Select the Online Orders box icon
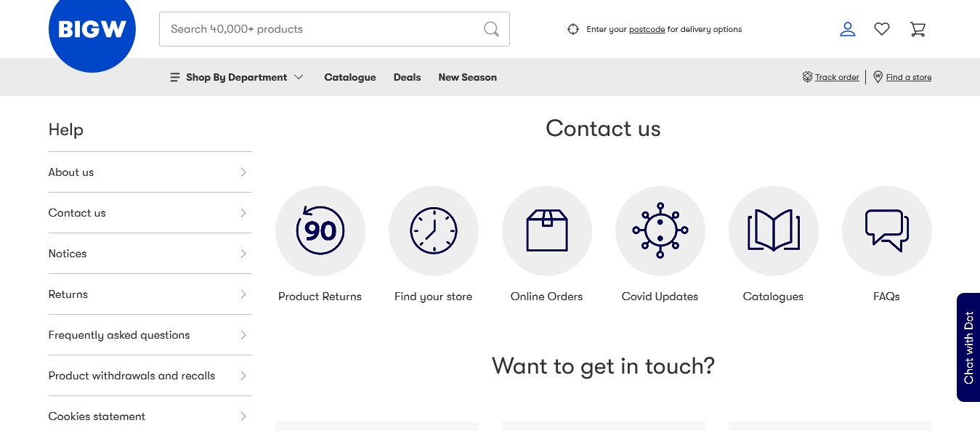Image resolution: width=980 pixels, height=431 pixels. [546, 230]
